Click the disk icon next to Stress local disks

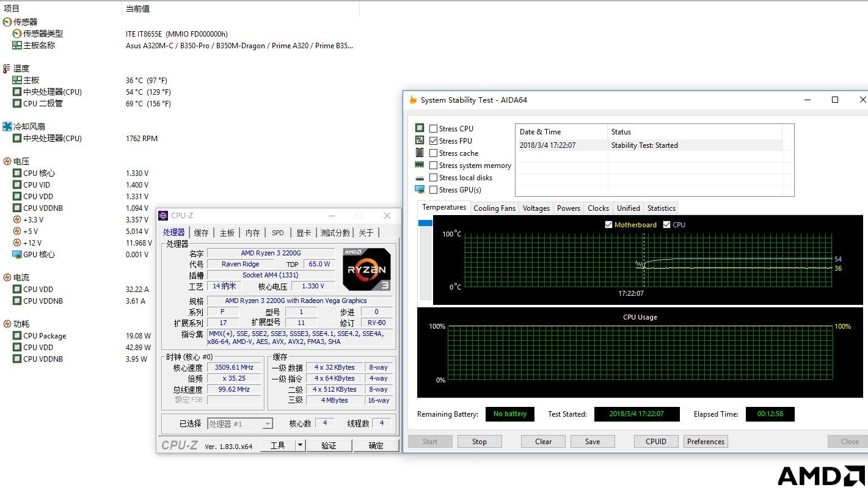click(x=420, y=177)
